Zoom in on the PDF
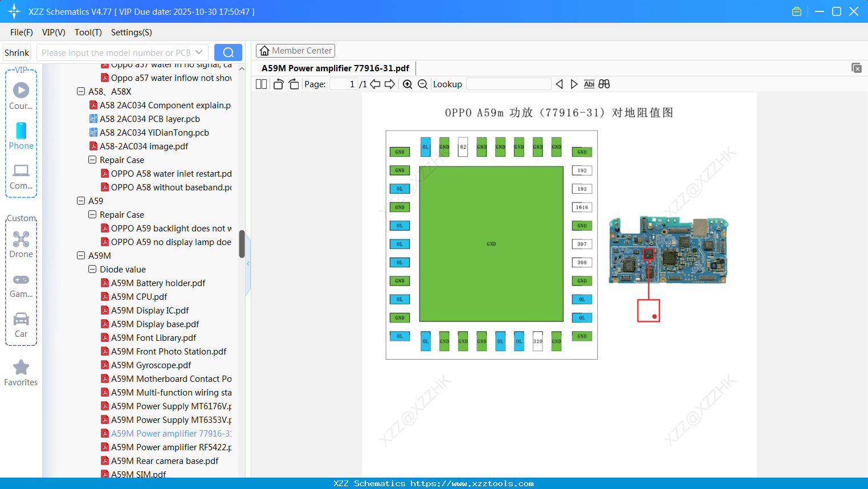This screenshot has width=868, height=489. pyautogui.click(x=407, y=84)
